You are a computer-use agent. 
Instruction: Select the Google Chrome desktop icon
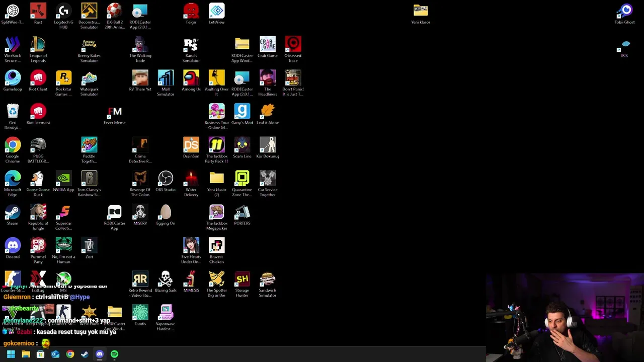pyautogui.click(x=13, y=150)
